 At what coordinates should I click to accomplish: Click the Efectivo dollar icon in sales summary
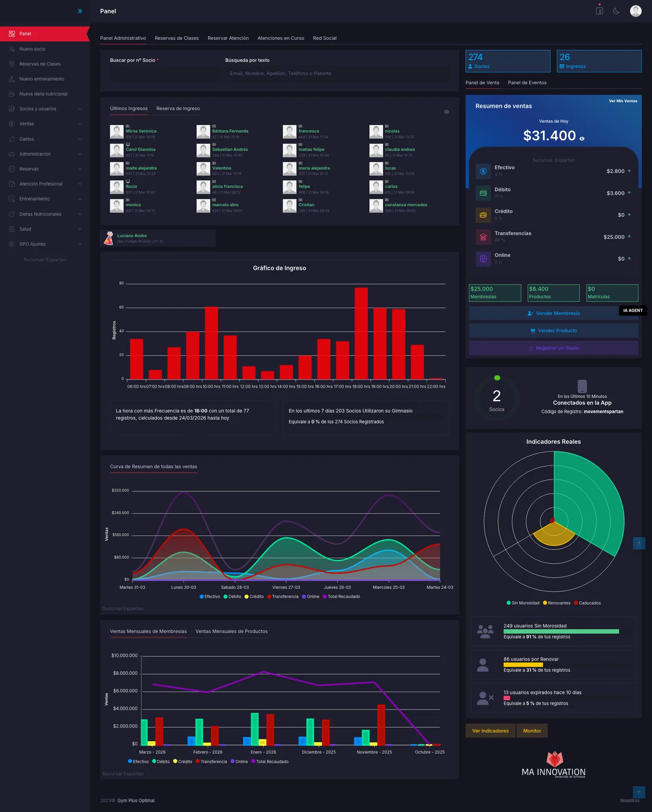point(483,171)
